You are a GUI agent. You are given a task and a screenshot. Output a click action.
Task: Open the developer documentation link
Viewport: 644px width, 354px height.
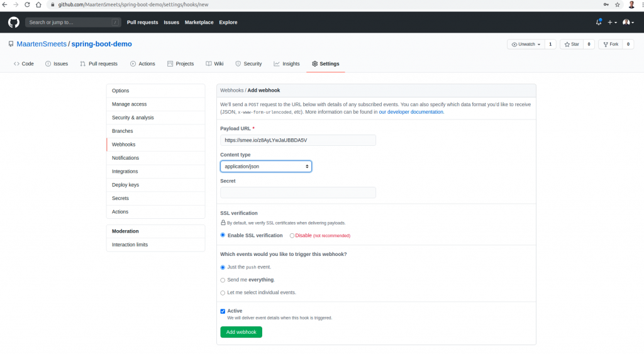click(x=411, y=112)
